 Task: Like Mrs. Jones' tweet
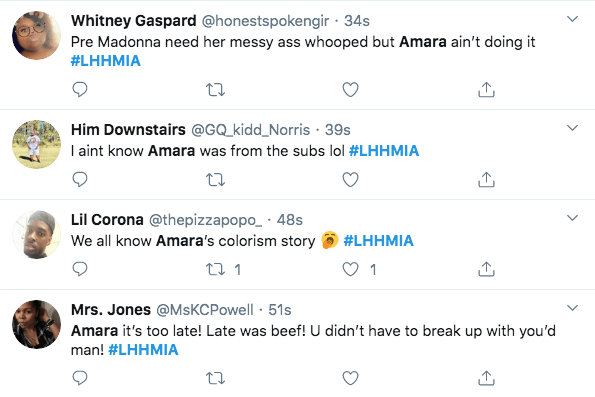coord(350,378)
